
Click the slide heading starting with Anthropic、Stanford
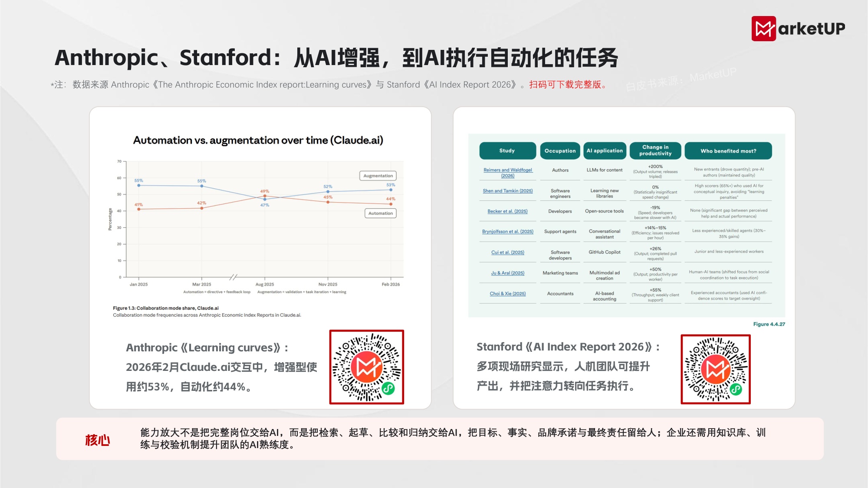(x=336, y=58)
